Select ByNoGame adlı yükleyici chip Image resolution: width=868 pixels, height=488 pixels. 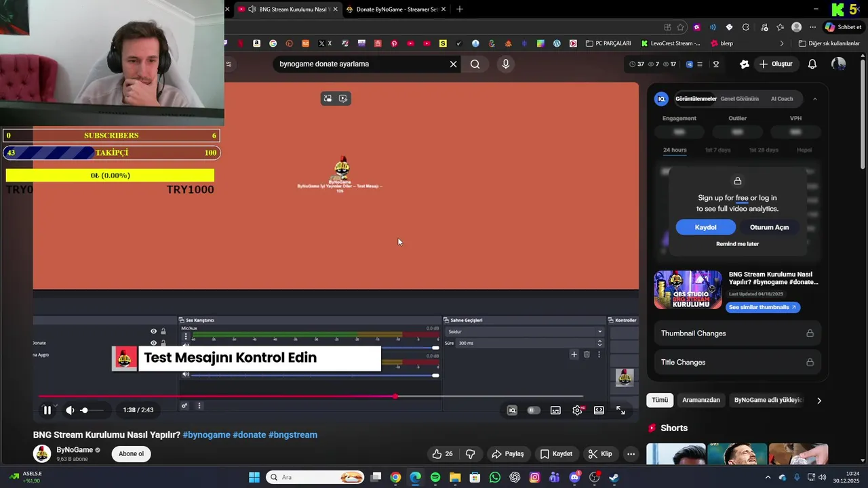tap(768, 400)
